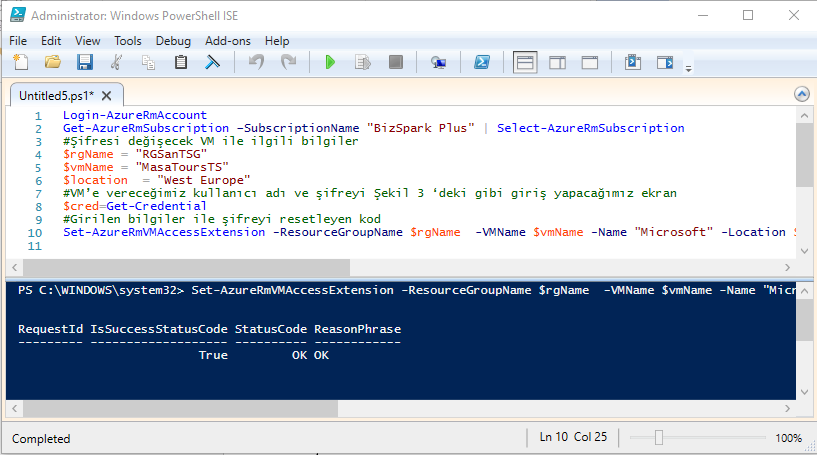Run selection toolbar button

pyautogui.click(x=363, y=63)
